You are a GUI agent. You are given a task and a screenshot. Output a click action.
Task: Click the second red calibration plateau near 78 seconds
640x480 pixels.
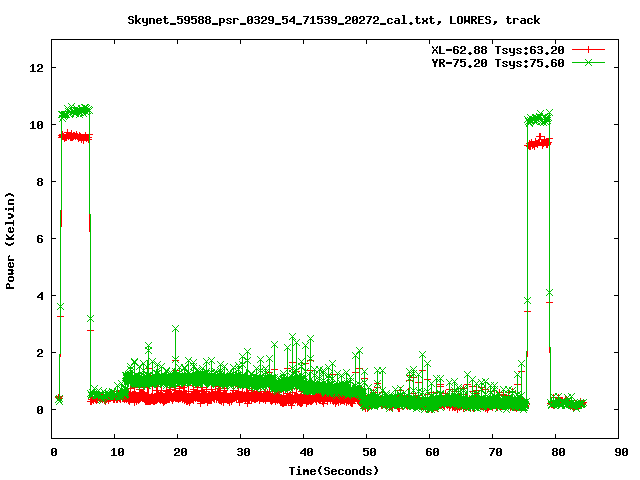point(538,142)
